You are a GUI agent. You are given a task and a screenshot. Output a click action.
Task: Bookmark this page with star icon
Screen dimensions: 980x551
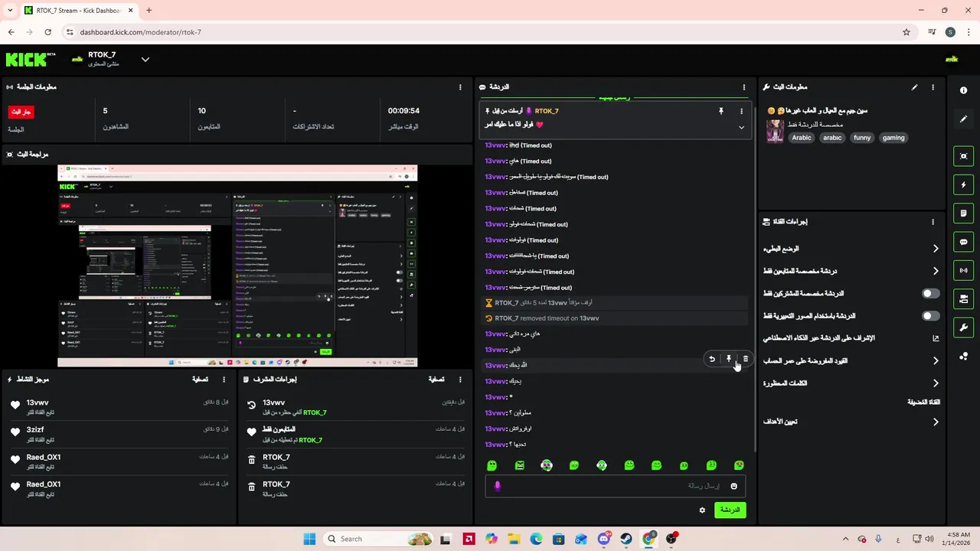[x=906, y=32]
